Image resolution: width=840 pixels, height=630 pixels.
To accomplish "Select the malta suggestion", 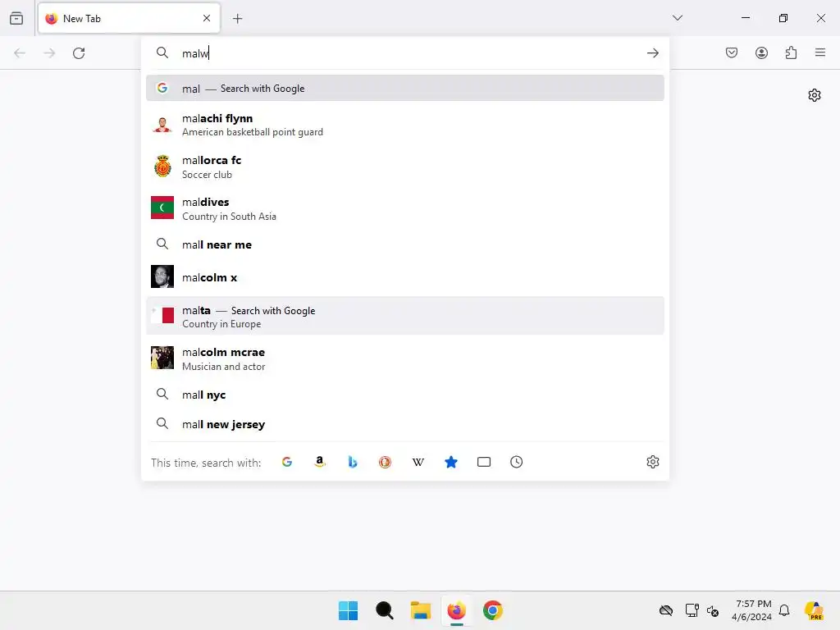I will click(405, 316).
